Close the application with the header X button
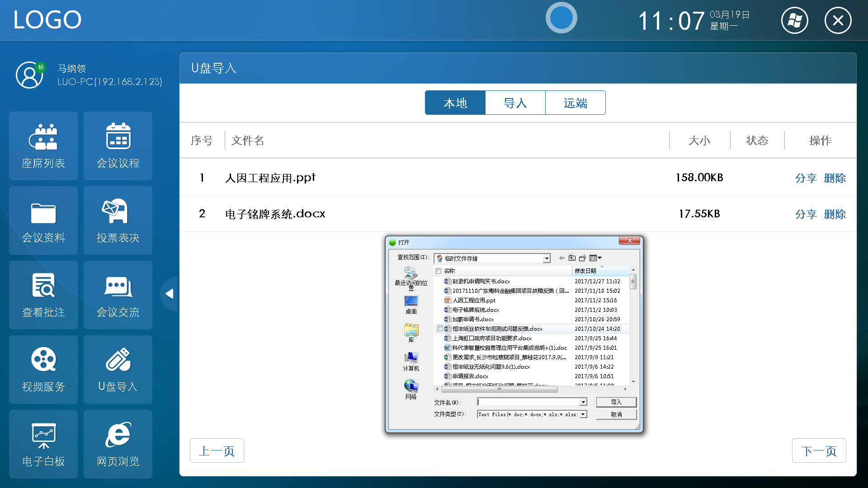 (838, 20)
